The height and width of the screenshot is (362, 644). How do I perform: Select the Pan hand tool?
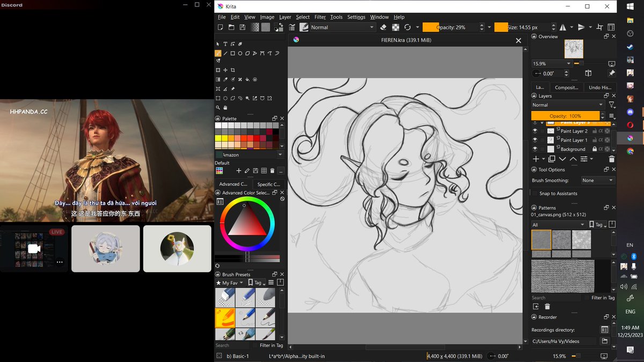225,107
